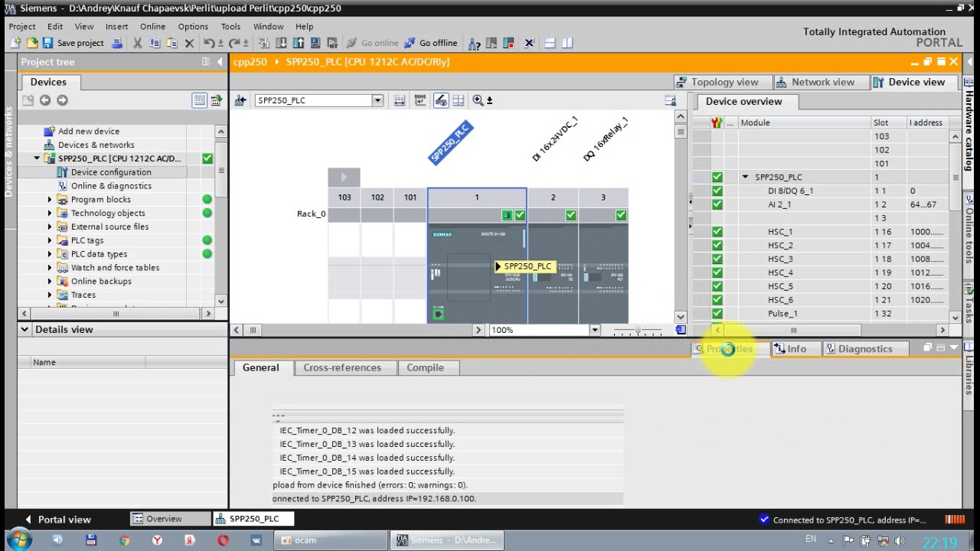Undo the last action
This screenshot has width=980, height=551.
click(209, 44)
